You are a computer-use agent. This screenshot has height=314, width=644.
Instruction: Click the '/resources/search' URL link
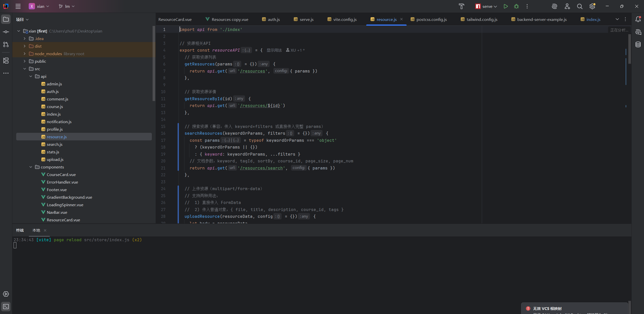pyautogui.click(x=261, y=168)
